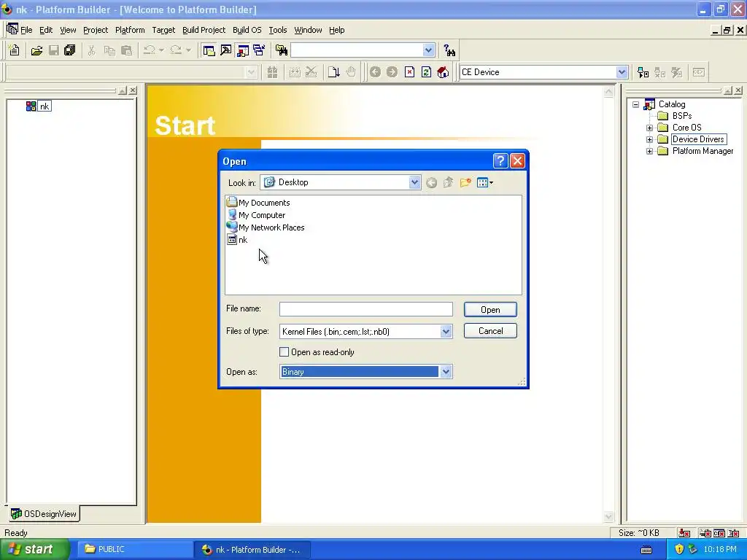Click the Home house icon
The height and width of the screenshot is (560, 747).
[x=443, y=72]
